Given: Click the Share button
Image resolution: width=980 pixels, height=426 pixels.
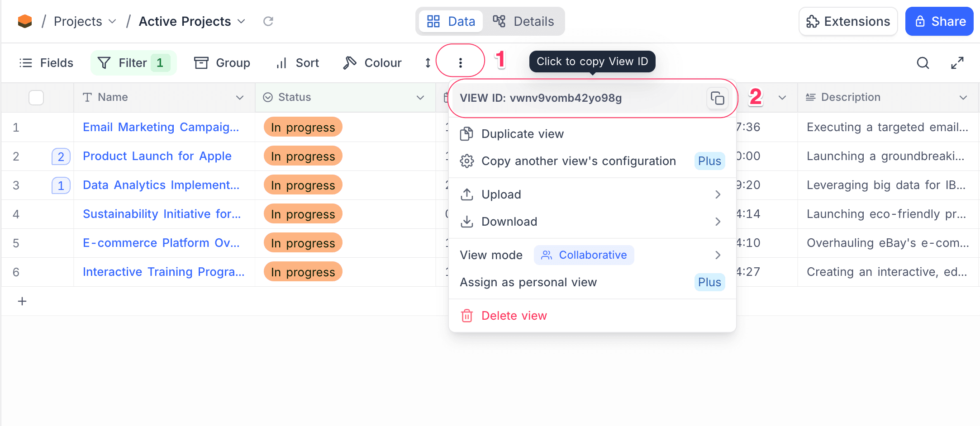Looking at the screenshot, I should point(940,21).
